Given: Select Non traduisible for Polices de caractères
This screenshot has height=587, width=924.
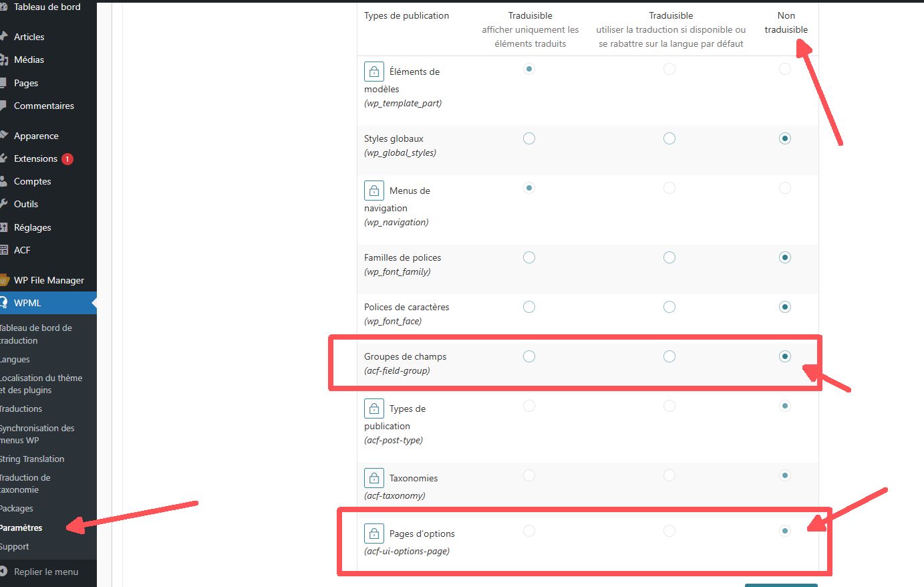Looking at the screenshot, I should click(785, 307).
